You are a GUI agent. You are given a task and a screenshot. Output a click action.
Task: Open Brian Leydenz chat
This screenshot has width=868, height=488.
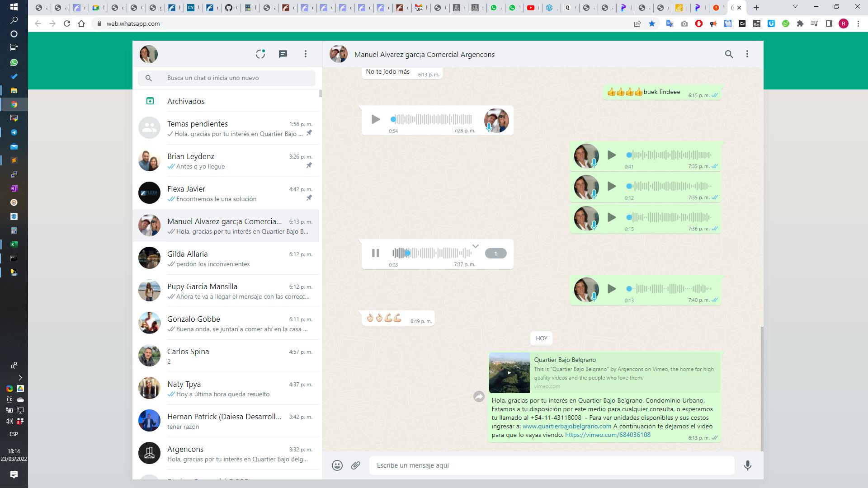[226, 161]
